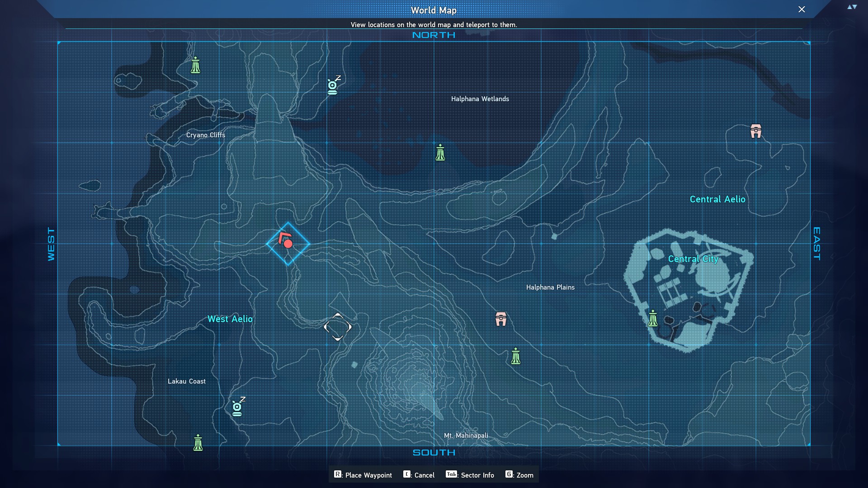Click the Ryuker device in Halphana Wetlands
This screenshot has height=488, width=868.
pos(440,153)
